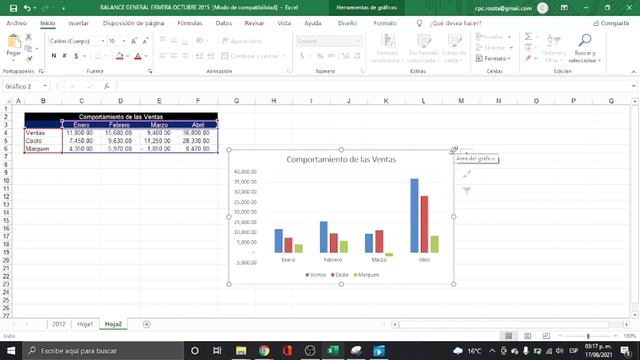
Task: Save the workbook with the disk icon
Action: pos(13,8)
